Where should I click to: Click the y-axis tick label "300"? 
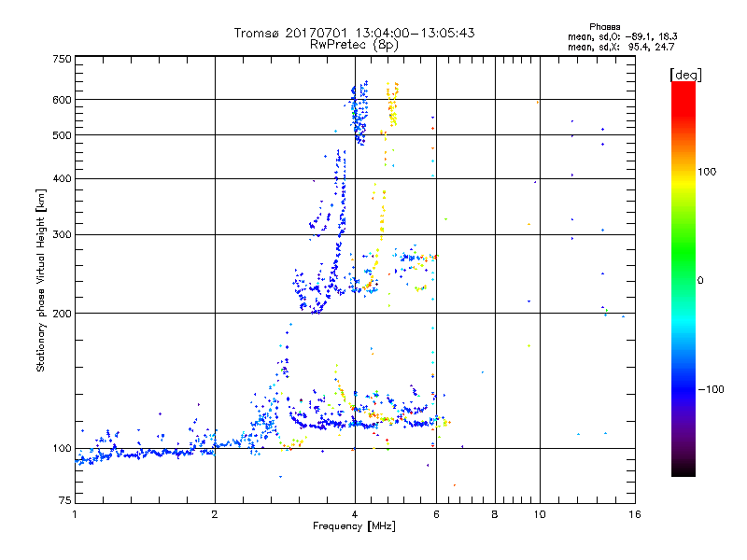click(x=62, y=235)
